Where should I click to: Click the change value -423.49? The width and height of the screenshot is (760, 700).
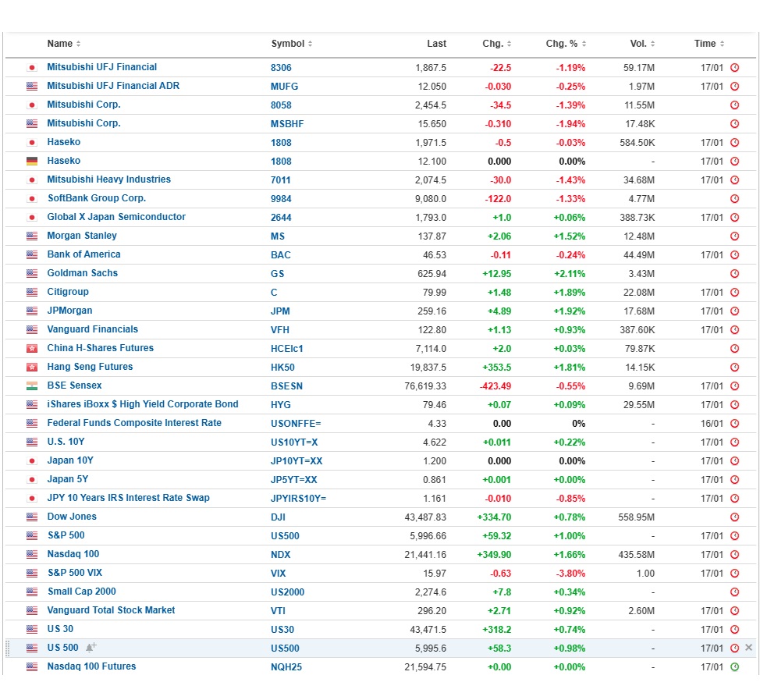495,386
